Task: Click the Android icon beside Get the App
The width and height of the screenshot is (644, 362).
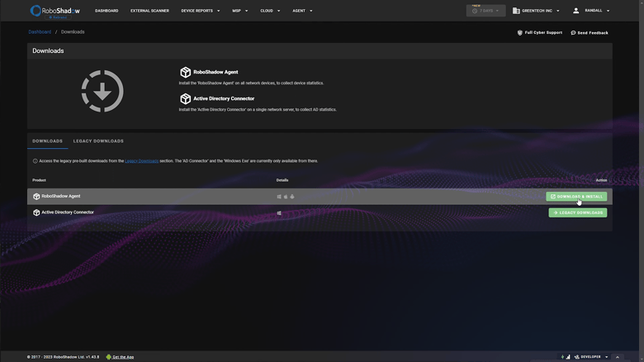Action: coord(108,357)
